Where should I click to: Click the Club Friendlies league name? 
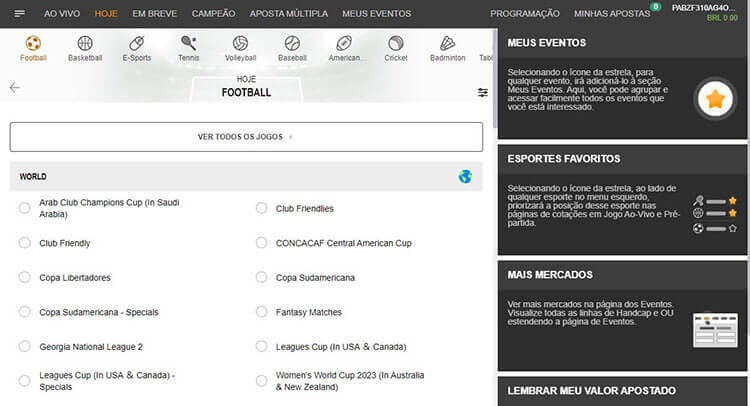click(x=305, y=208)
